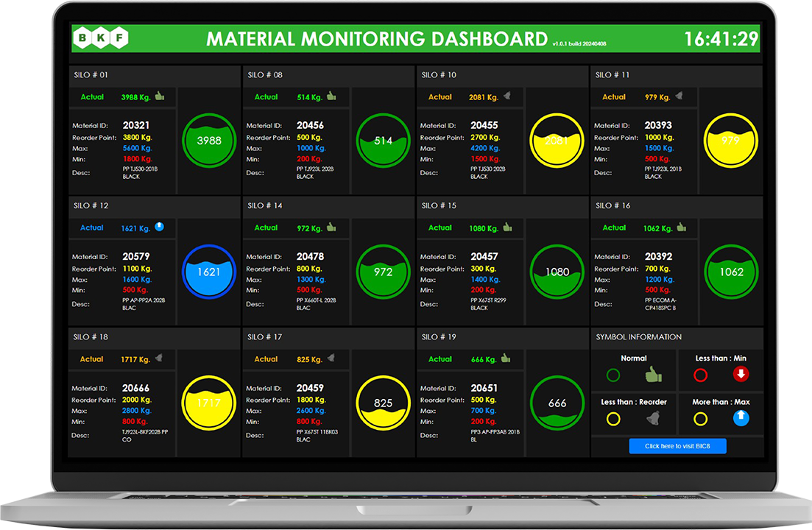Screen dimensions: 812x530
Task: Click the green thumbs-up legend icon
Action: click(x=653, y=375)
